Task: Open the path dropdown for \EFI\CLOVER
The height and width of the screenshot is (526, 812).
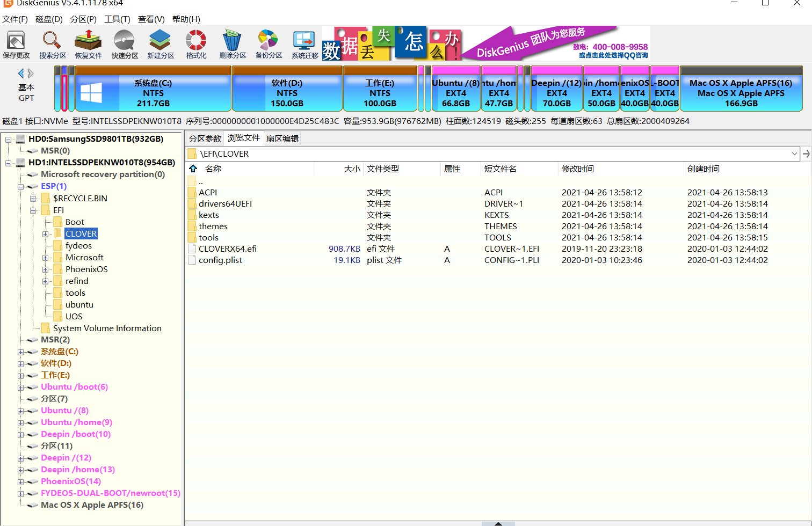Action: pyautogui.click(x=794, y=154)
